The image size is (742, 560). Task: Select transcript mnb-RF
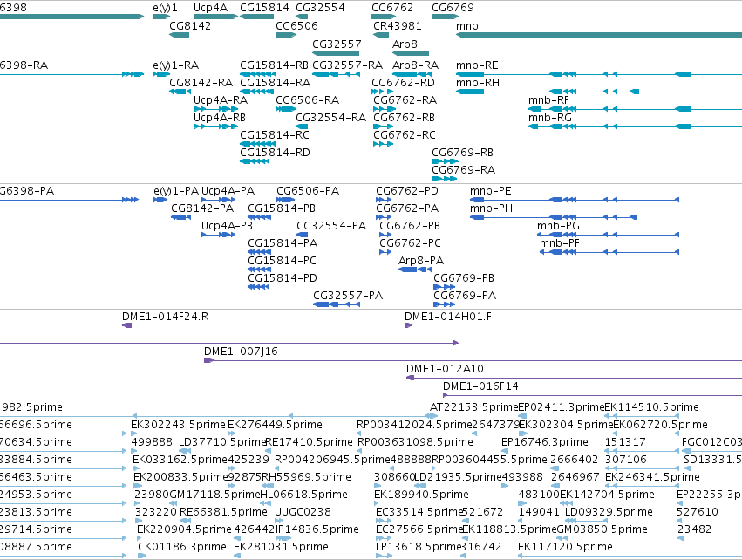tap(548, 100)
